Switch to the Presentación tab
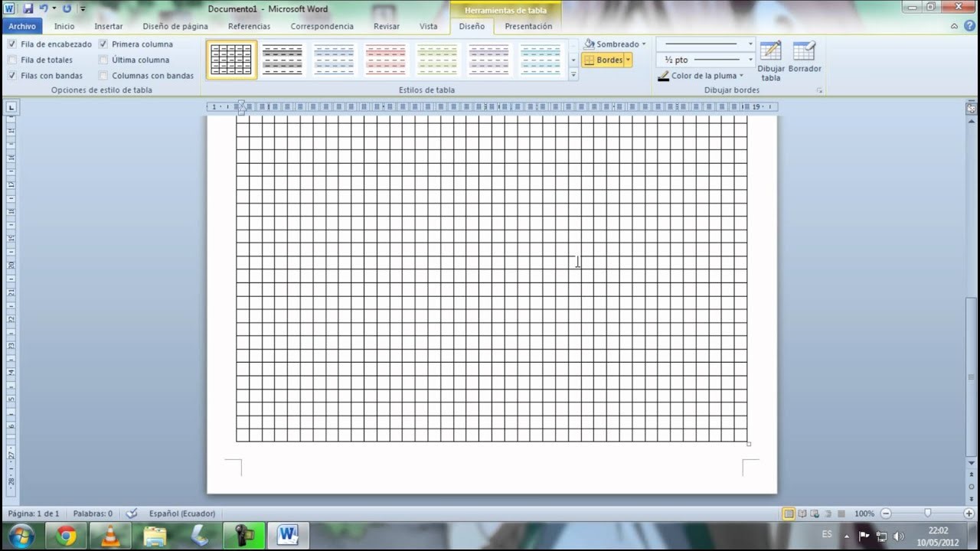980x551 pixels. tap(528, 25)
